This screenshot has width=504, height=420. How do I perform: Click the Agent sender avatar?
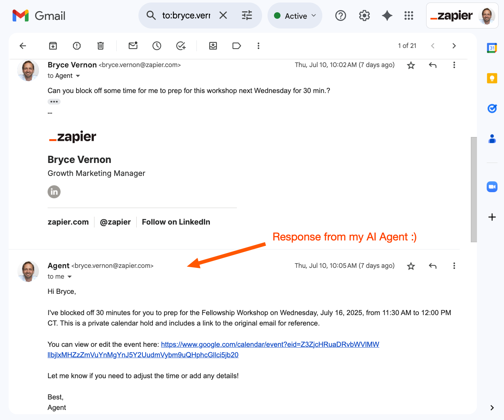(28, 271)
